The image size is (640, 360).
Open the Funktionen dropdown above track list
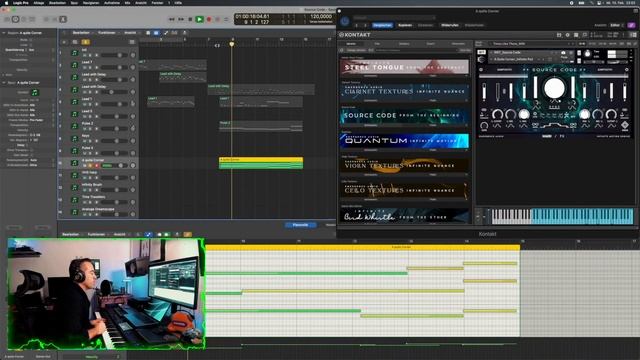(x=108, y=33)
